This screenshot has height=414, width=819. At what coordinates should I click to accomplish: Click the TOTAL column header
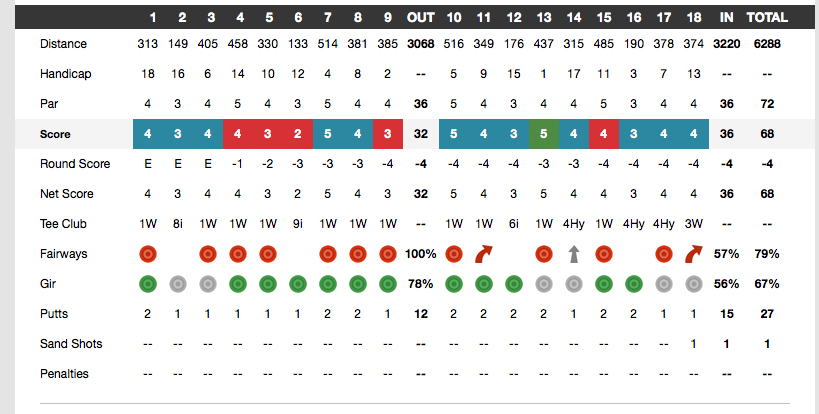(x=767, y=17)
